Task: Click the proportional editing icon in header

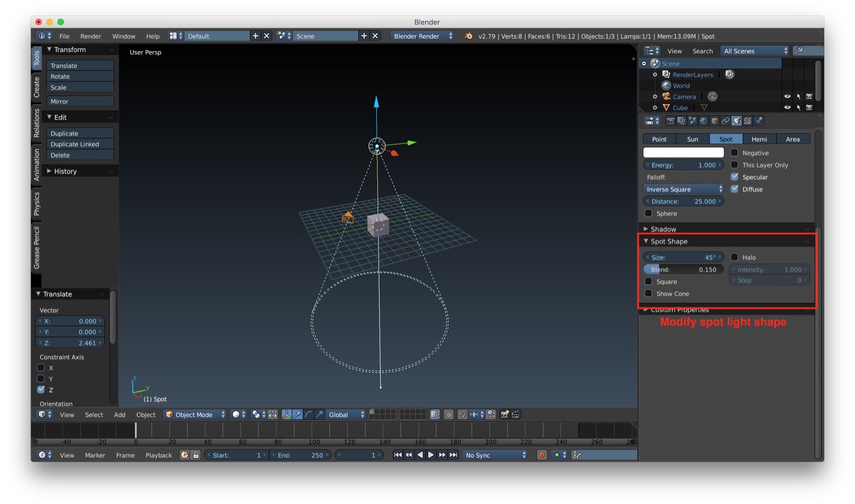Action: pos(449,415)
